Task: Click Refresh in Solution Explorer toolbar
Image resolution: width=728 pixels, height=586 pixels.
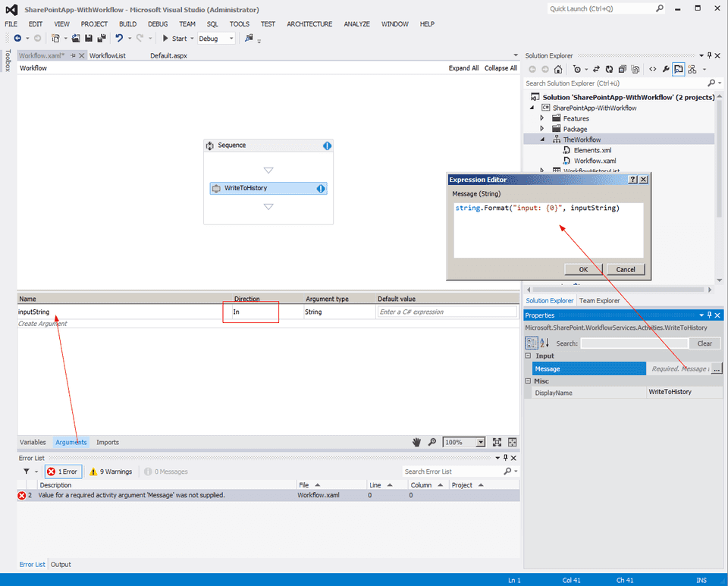Action: 609,69
